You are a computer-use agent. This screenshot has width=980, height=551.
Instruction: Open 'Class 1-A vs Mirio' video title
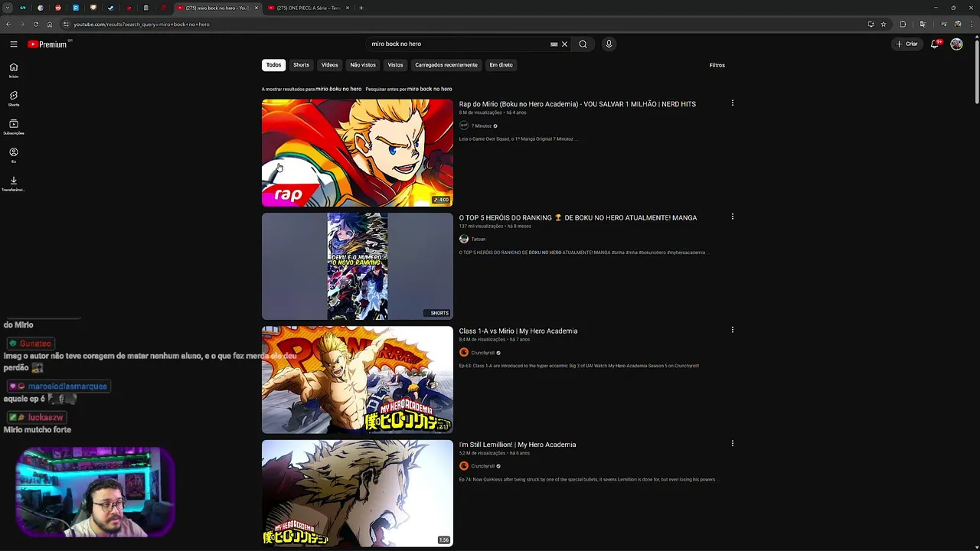pos(518,331)
